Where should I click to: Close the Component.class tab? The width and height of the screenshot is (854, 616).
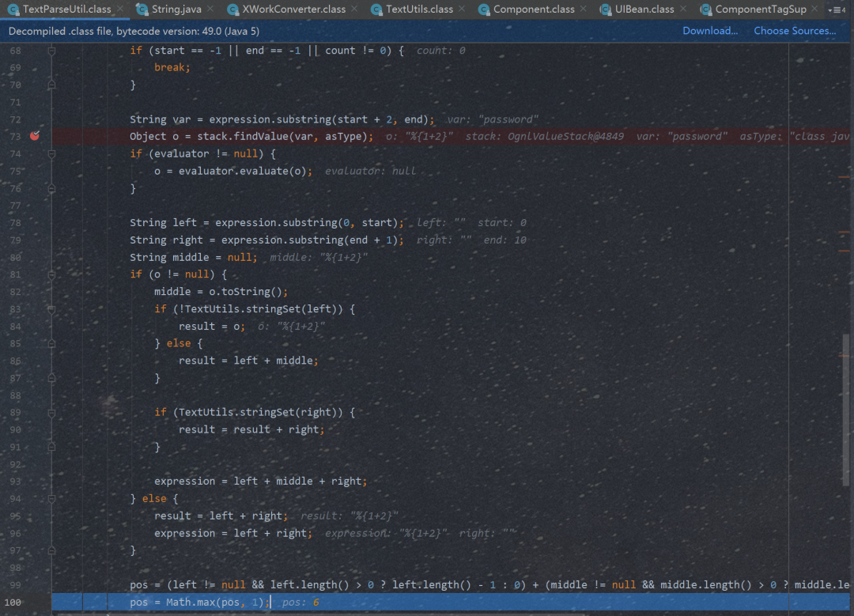pyautogui.click(x=584, y=9)
